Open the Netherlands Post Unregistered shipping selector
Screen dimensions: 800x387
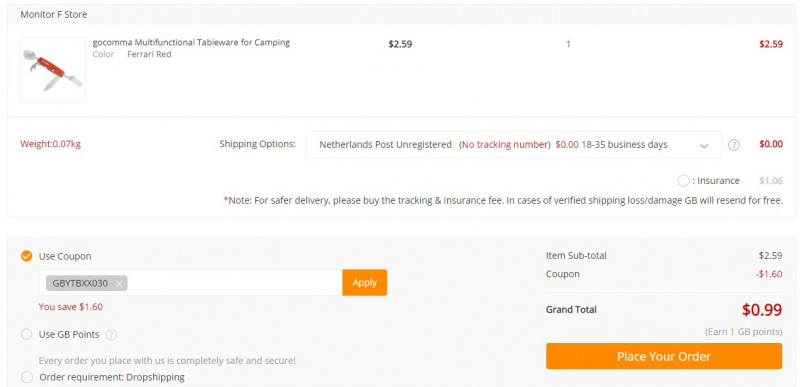513,145
